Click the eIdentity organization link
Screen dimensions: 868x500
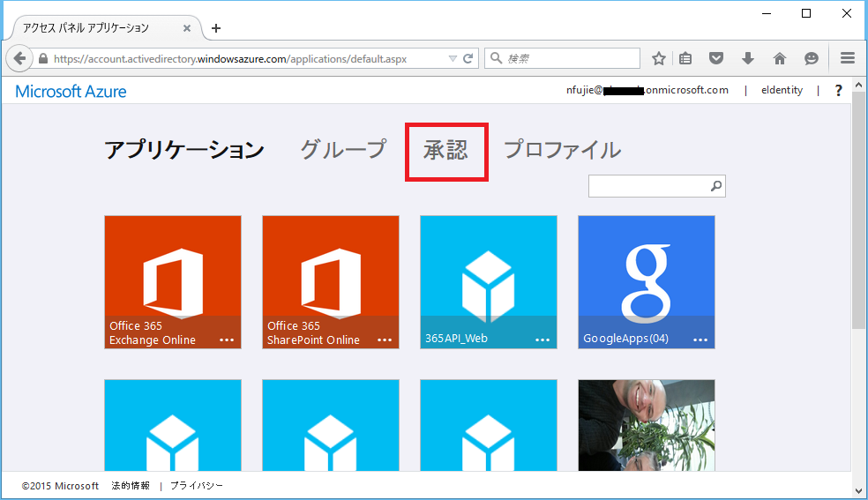(782, 90)
